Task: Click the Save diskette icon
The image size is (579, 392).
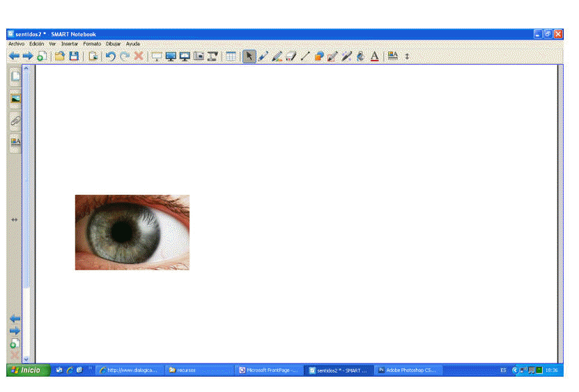Action: (x=73, y=56)
